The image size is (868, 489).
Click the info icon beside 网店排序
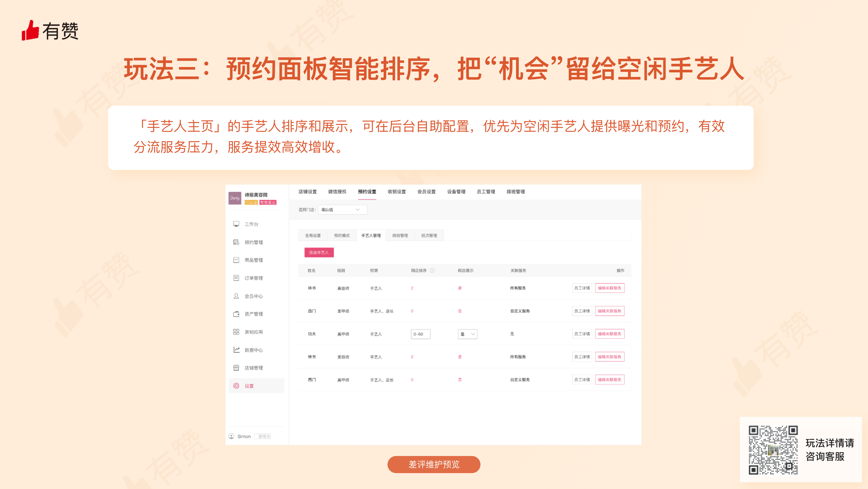click(432, 270)
